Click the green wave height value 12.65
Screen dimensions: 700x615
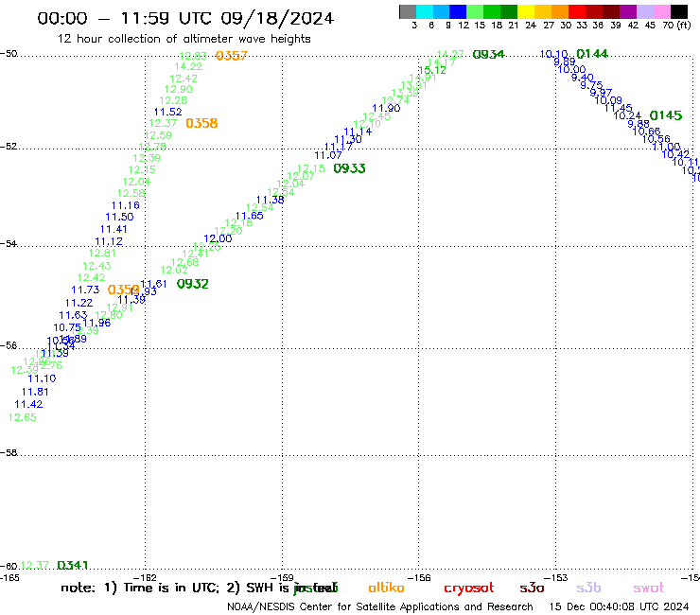pyautogui.click(x=23, y=417)
